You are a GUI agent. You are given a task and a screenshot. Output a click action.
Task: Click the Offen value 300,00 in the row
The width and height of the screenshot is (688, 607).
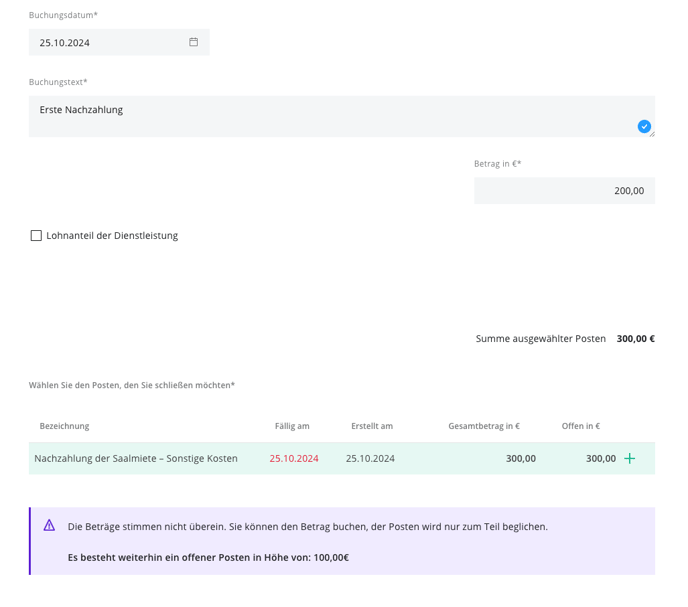601,458
